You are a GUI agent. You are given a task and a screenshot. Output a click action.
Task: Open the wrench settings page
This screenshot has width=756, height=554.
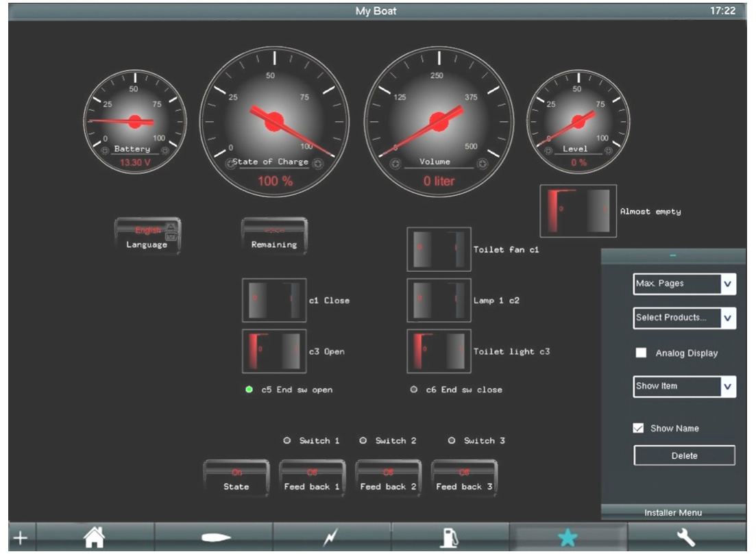click(686, 537)
